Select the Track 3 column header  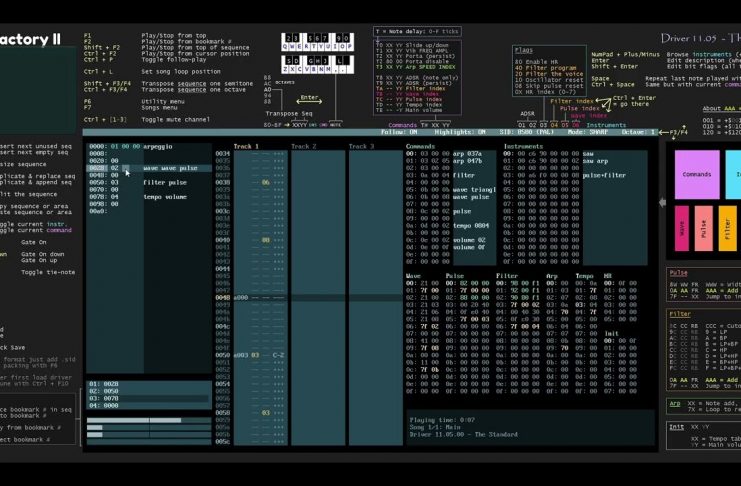click(361, 146)
